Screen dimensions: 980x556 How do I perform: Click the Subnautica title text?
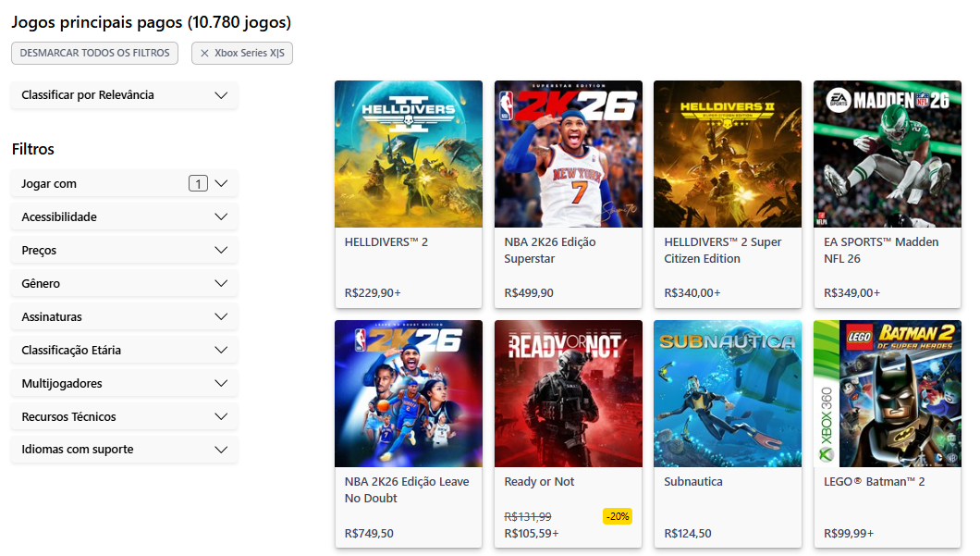point(693,482)
